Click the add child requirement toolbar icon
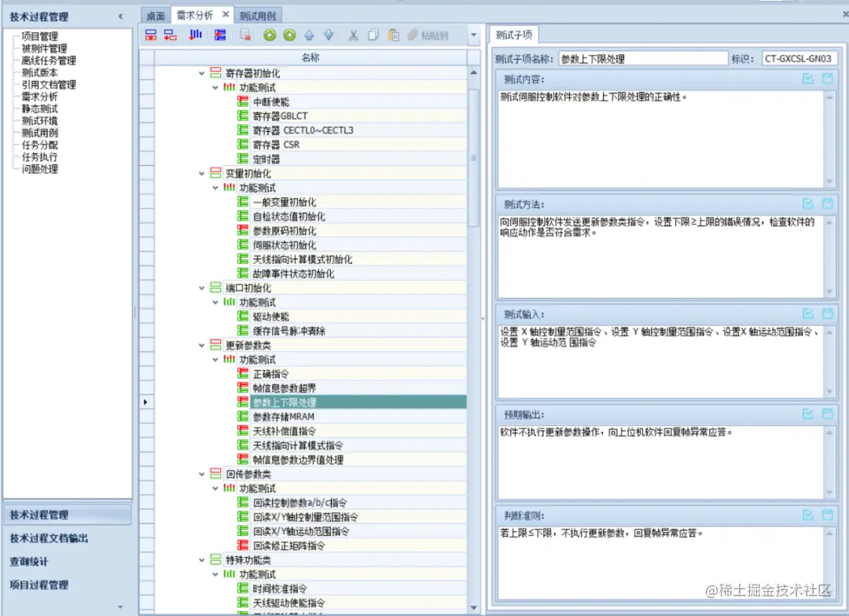 [171, 35]
